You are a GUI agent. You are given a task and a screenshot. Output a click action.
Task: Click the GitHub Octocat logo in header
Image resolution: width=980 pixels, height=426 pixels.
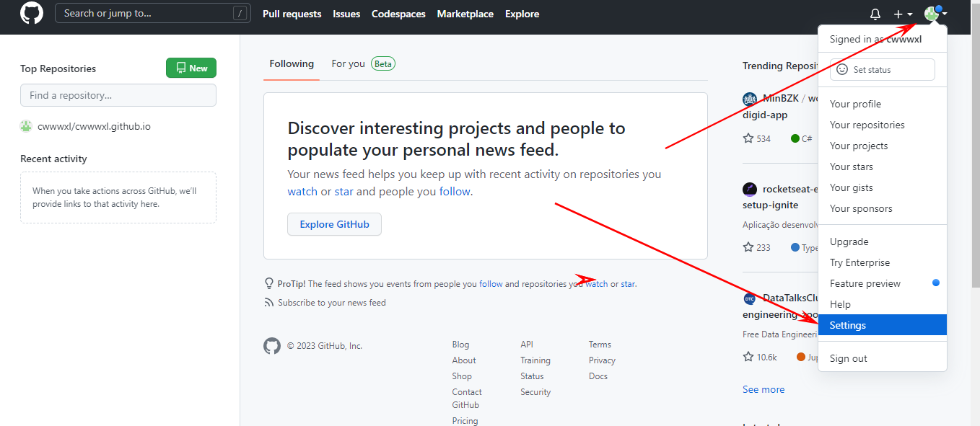pyautogui.click(x=32, y=14)
